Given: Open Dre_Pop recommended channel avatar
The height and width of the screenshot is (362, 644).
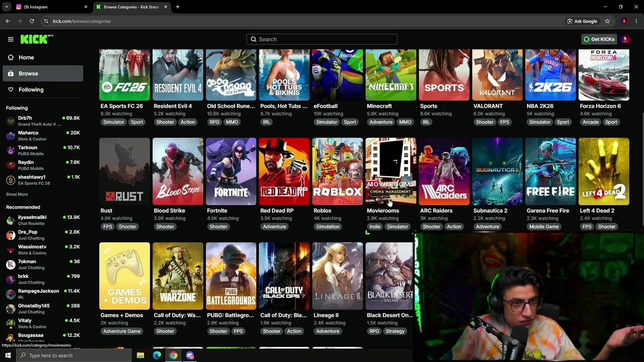Looking at the screenshot, I should (11, 235).
